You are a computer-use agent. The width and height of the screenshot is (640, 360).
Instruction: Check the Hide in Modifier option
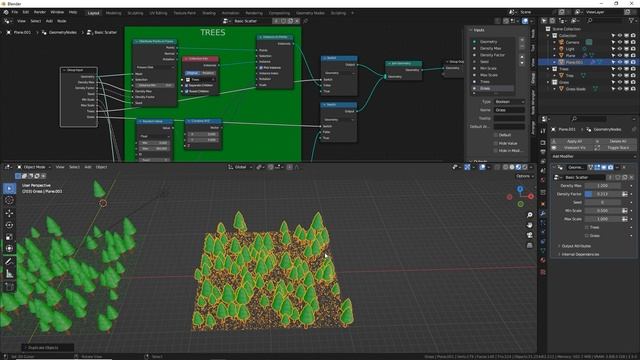coord(496,151)
